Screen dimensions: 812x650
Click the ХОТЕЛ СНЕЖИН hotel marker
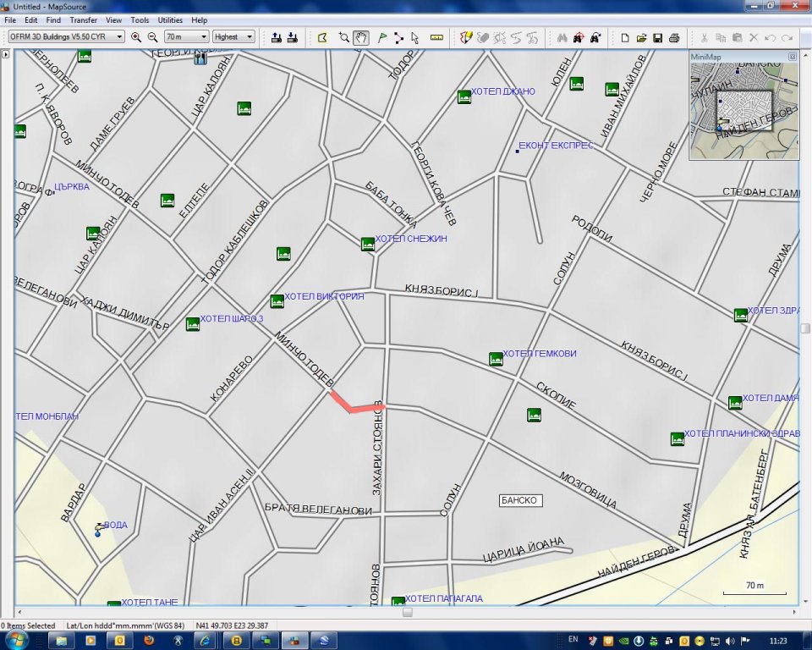(368, 244)
